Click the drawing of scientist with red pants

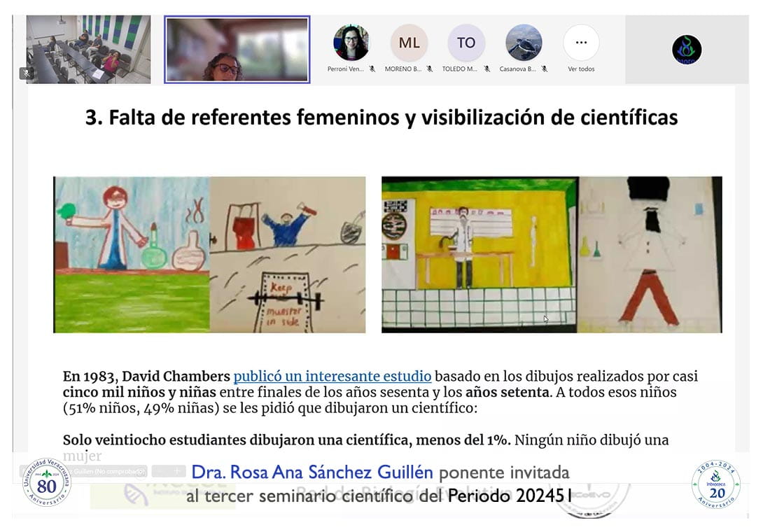click(650, 254)
